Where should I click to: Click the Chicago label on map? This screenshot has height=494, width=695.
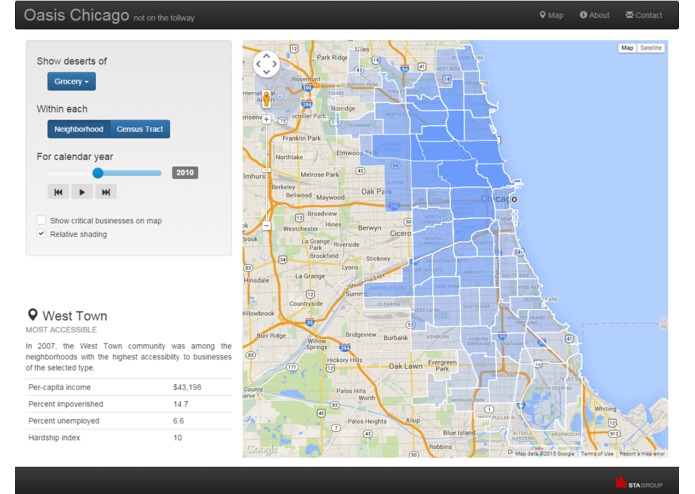tap(499, 198)
